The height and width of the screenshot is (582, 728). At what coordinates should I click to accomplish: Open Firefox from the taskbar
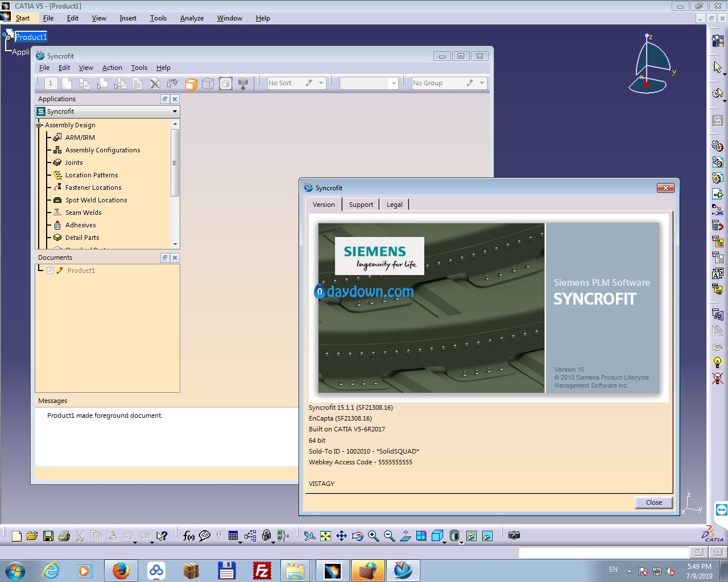click(x=121, y=571)
